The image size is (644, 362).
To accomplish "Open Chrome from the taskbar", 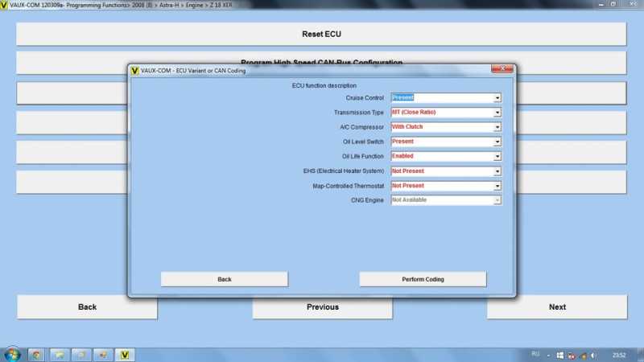I will coord(36,355).
